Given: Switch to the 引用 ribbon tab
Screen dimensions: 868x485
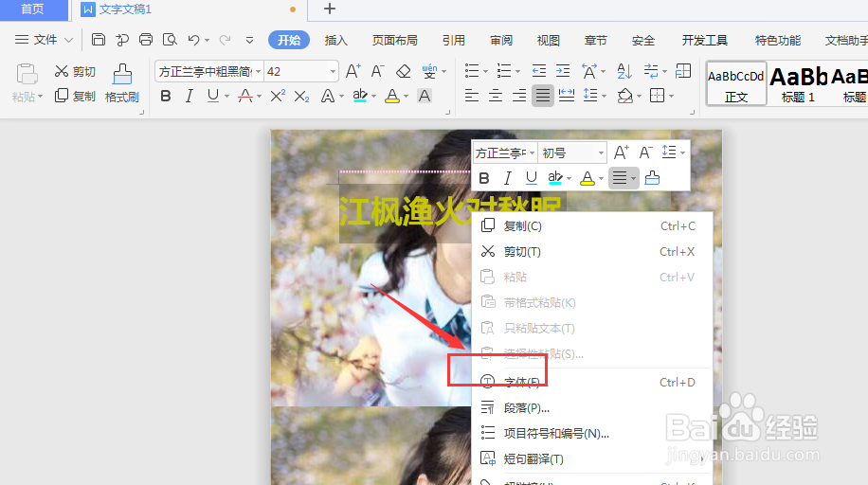Looking at the screenshot, I should (453, 40).
